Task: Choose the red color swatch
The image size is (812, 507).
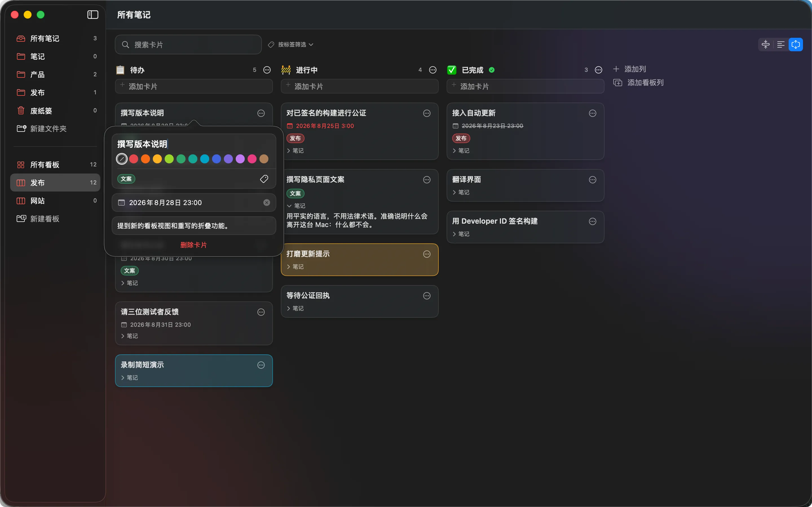Action: tap(134, 159)
